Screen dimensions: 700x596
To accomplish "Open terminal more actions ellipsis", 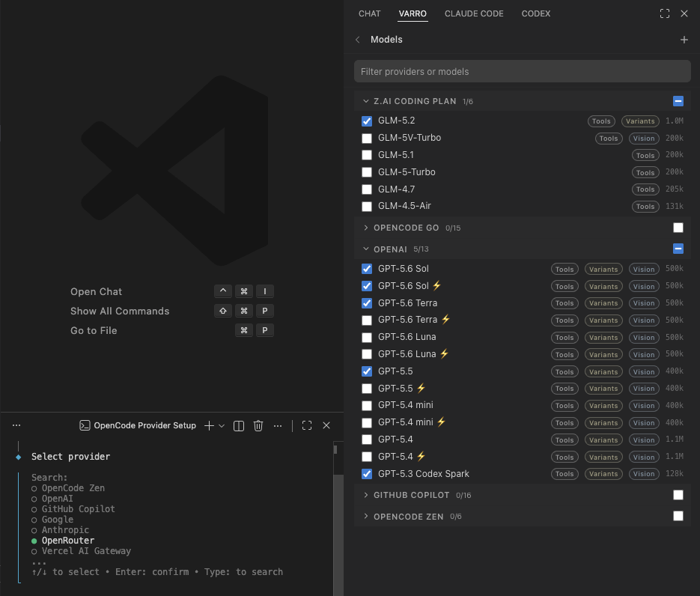I will (278, 426).
